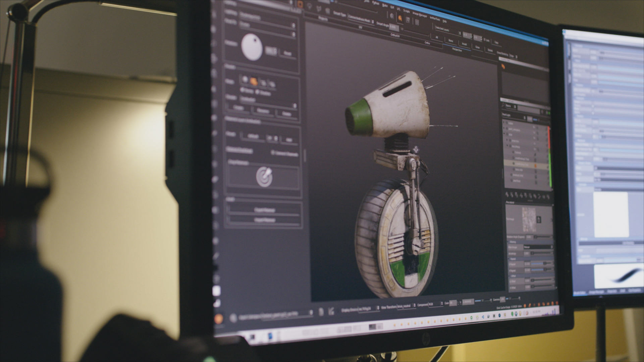
Task: Click the tile image thumbnail in Procedural panel
Action: tap(529, 219)
